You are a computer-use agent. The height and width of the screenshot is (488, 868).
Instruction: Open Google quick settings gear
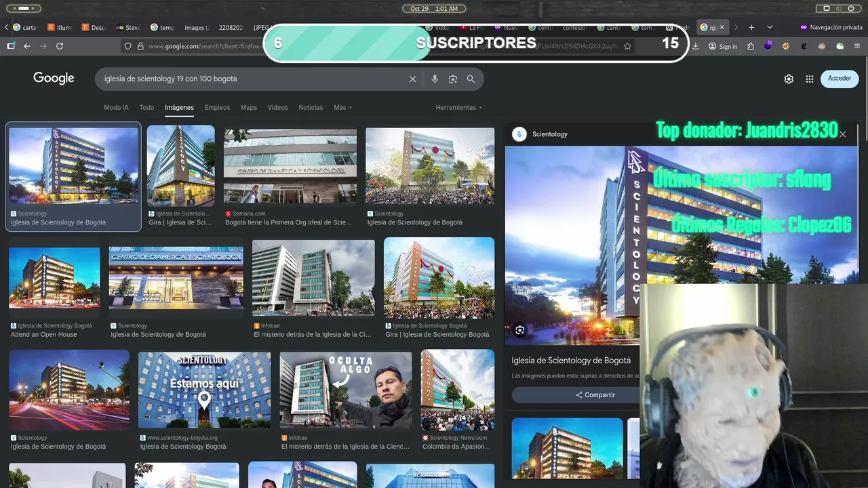[789, 79]
